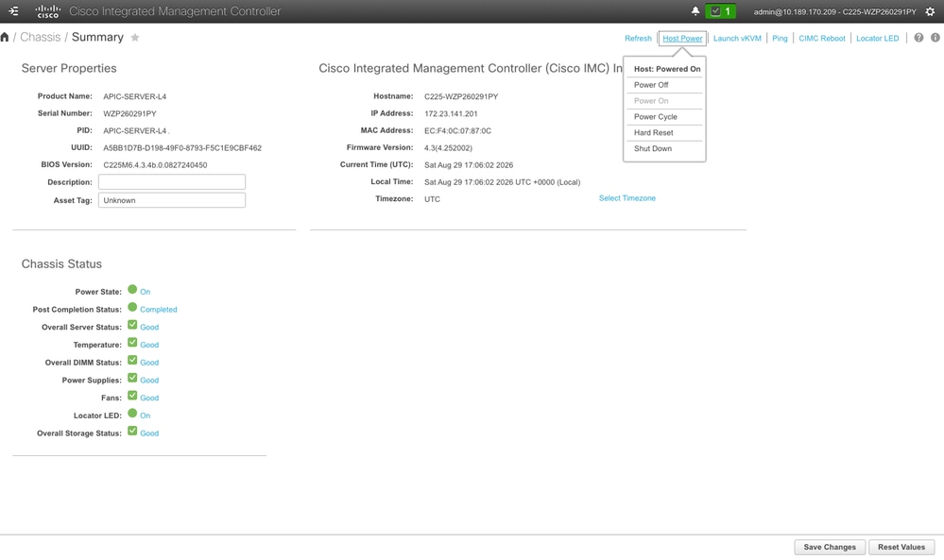This screenshot has width=944, height=560.
Task: Open the Chassis breadcrumb link
Action: coord(41,37)
